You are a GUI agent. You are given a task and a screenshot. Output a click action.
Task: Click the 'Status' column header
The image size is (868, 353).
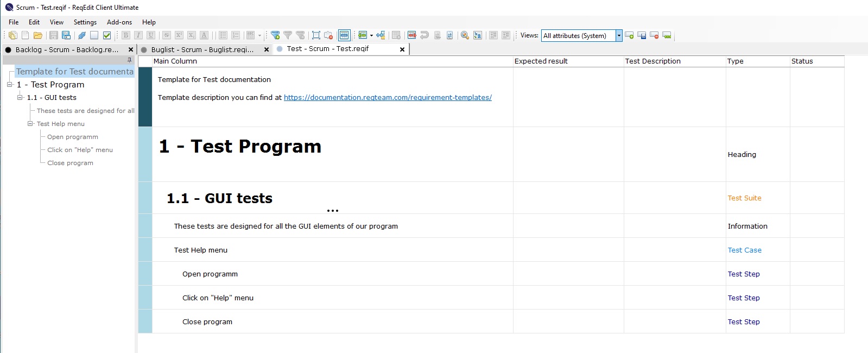pyautogui.click(x=817, y=61)
